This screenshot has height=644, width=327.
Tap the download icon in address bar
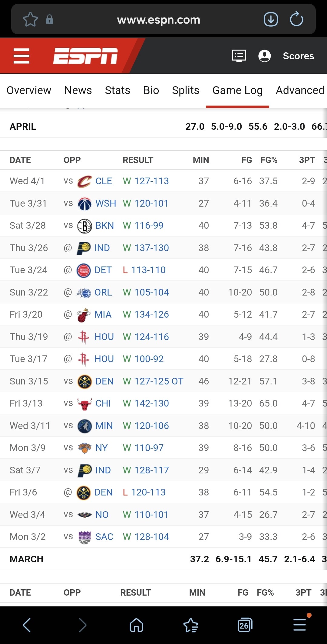(271, 20)
